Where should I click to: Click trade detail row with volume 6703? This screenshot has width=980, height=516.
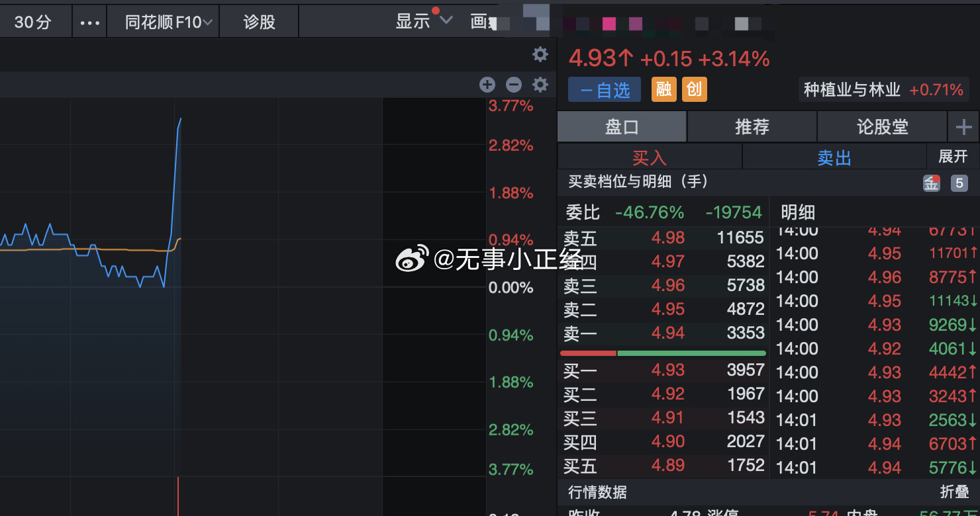876,444
